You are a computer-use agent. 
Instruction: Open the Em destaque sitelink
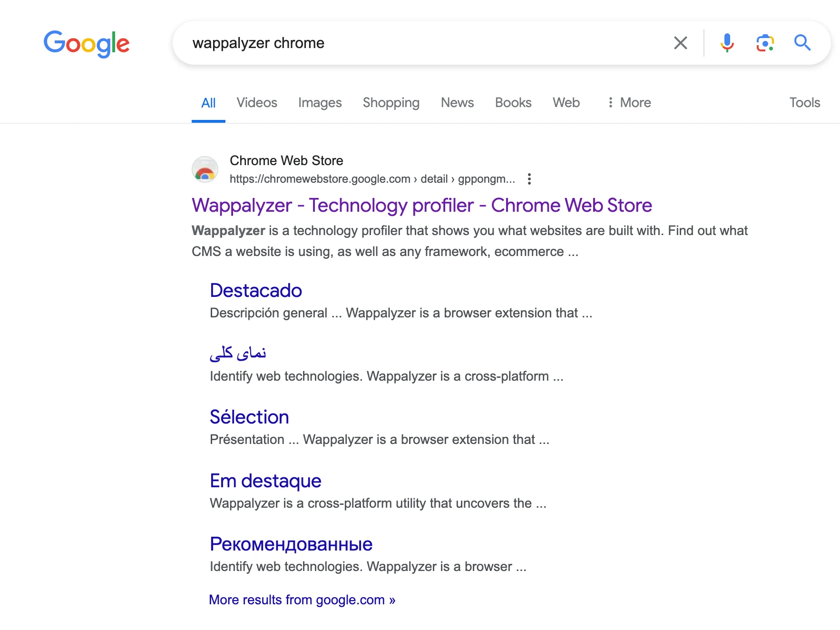click(x=265, y=481)
